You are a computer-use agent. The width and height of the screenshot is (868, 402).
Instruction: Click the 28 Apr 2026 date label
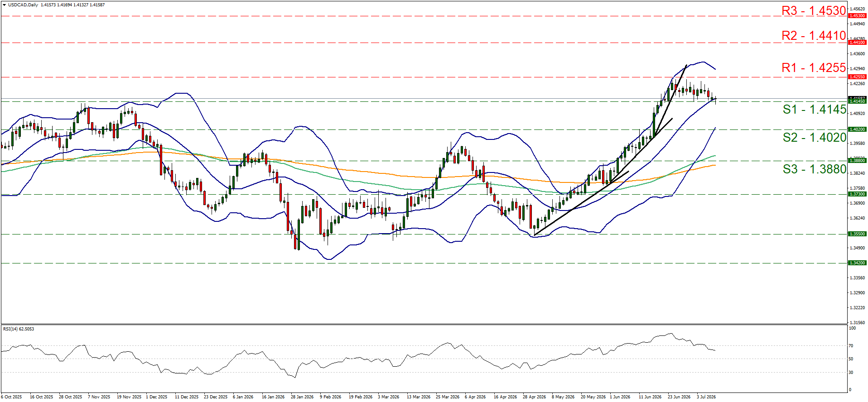tap(534, 397)
